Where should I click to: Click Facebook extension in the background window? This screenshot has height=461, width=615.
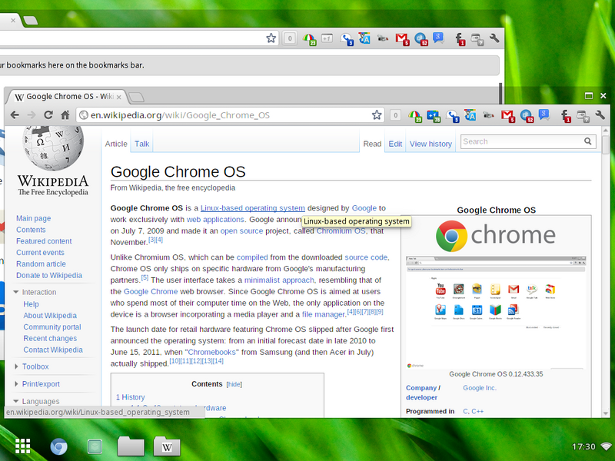[460, 39]
